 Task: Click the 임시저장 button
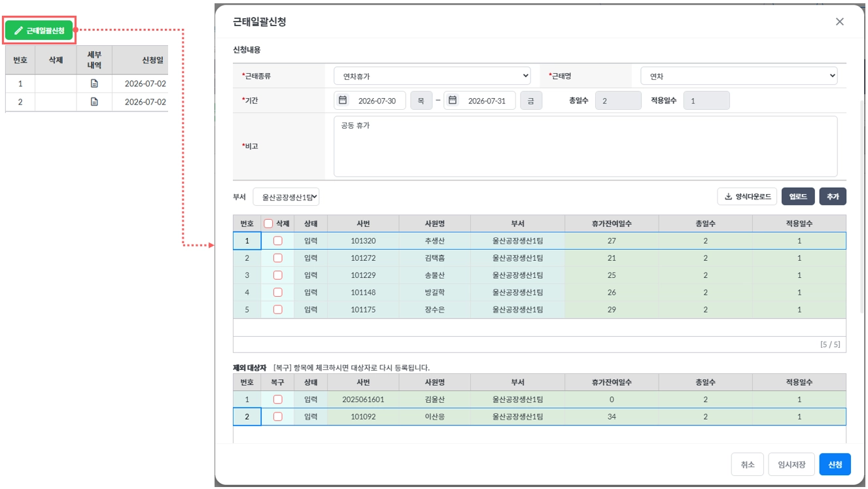click(791, 464)
